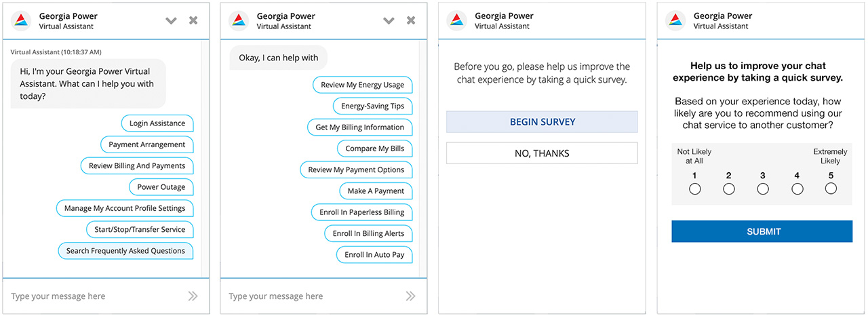Close the first Georgia Power chat window

click(x=193, y=20)
